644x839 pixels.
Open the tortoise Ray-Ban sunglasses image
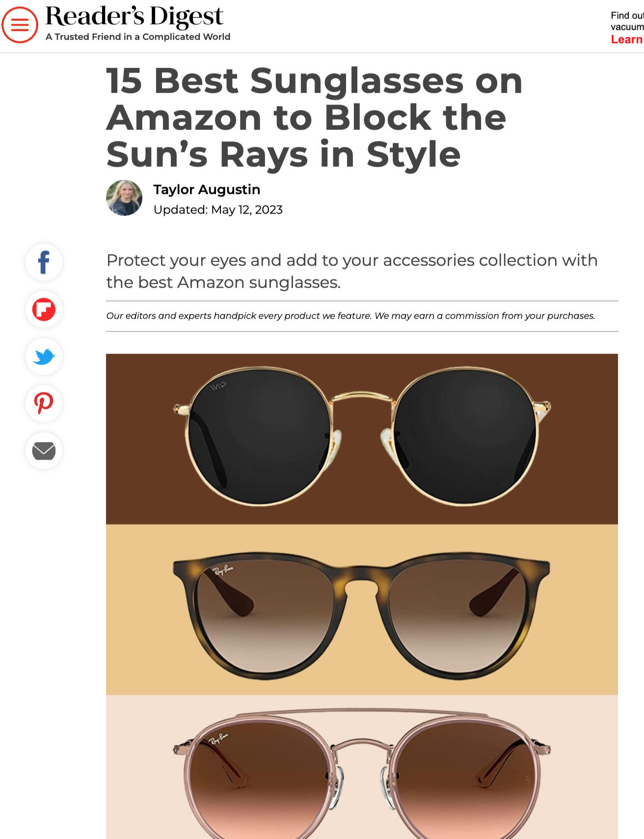[362, 610]
